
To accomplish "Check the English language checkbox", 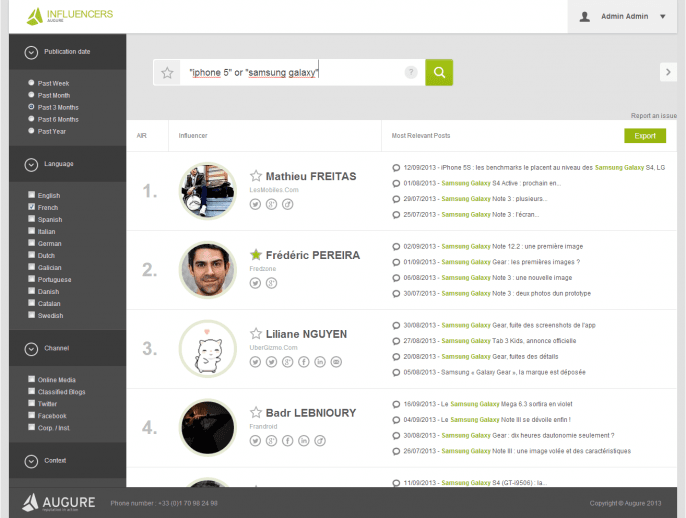I will 32,195.
